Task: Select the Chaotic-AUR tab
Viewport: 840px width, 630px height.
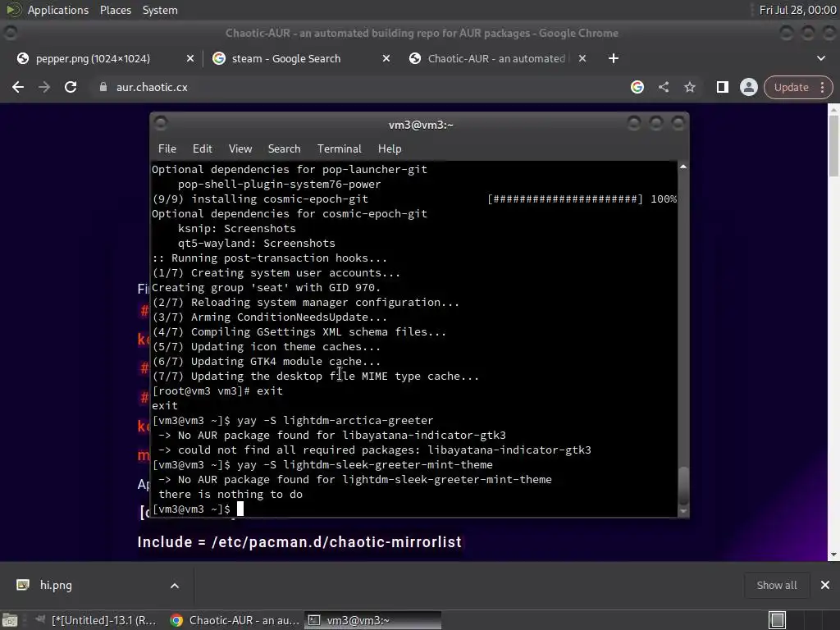Action: 495,59
